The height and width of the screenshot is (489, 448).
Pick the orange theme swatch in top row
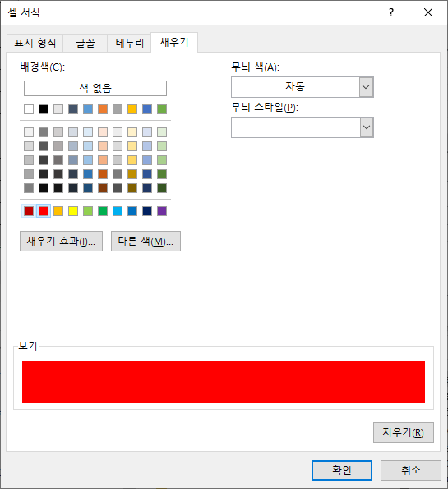103,109
